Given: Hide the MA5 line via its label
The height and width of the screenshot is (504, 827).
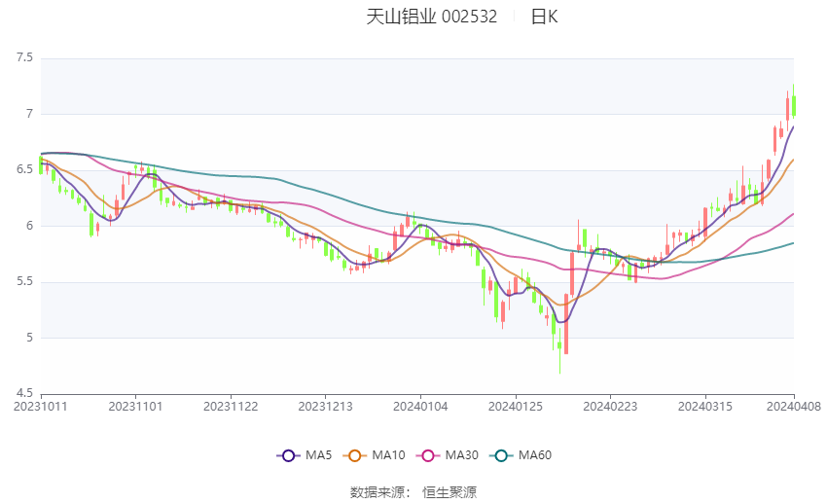Looking at the screenshot, I should tap(318, 455).
